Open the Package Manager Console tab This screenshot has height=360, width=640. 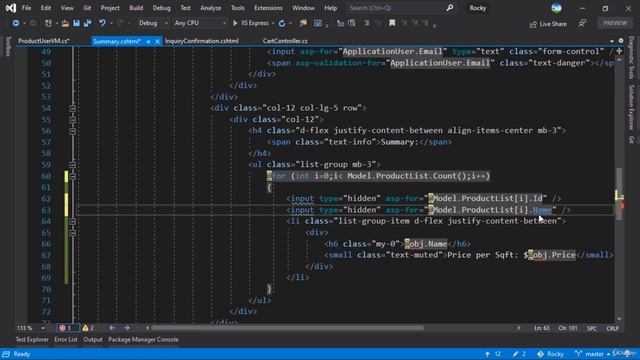[x=143, y=339]
